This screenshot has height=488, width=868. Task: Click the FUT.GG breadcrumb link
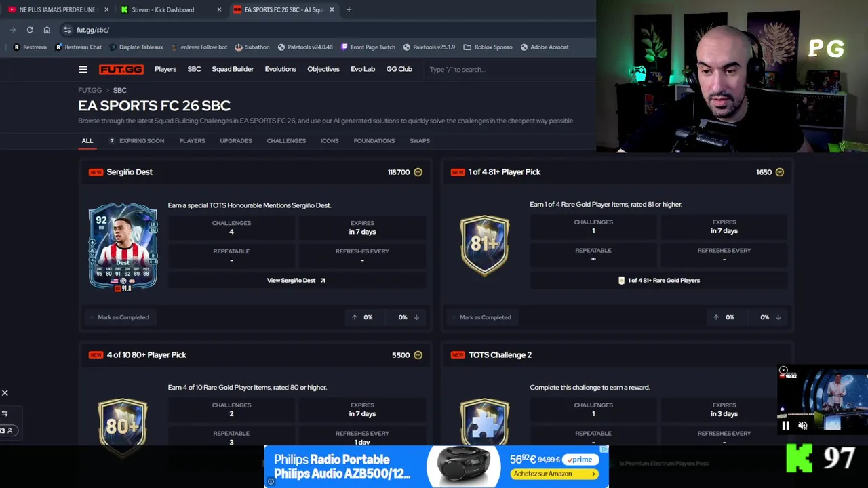click(x=90, y=90)
